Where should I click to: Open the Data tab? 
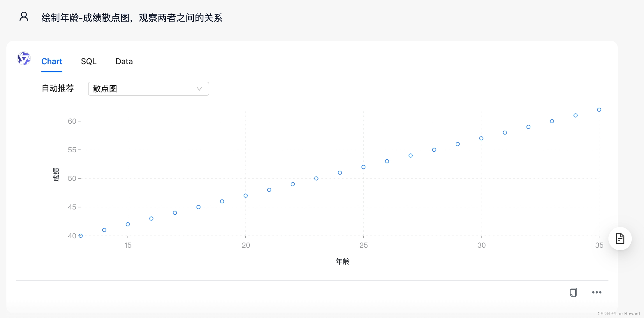point(124,61)
